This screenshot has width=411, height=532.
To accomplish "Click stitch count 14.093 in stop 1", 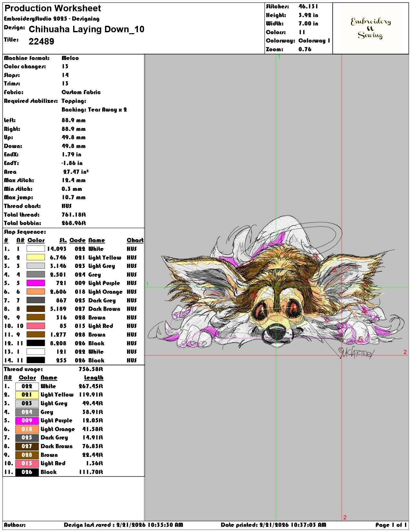I will (57, 249).
